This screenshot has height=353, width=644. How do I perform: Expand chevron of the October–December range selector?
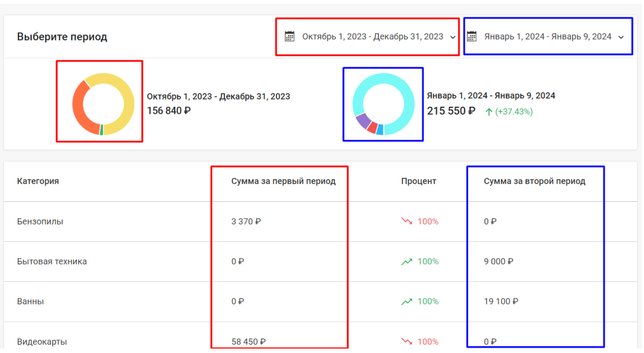click(453, 37)
